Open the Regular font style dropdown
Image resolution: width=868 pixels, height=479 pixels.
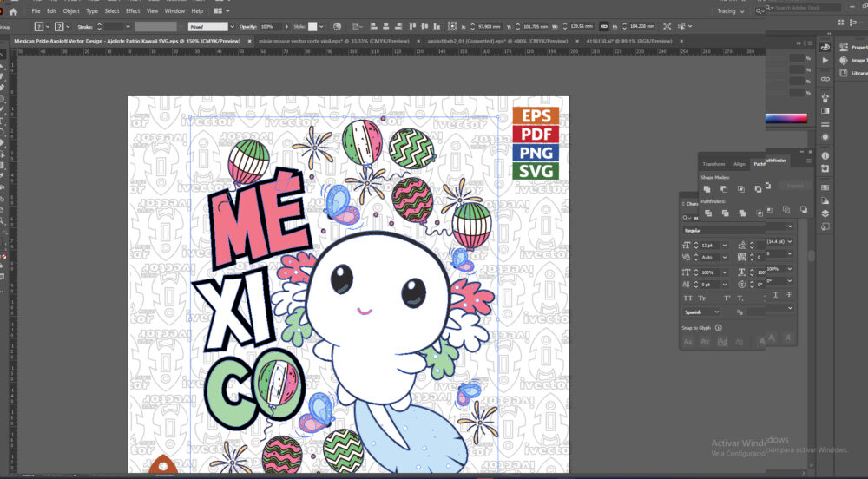(790, 226)
